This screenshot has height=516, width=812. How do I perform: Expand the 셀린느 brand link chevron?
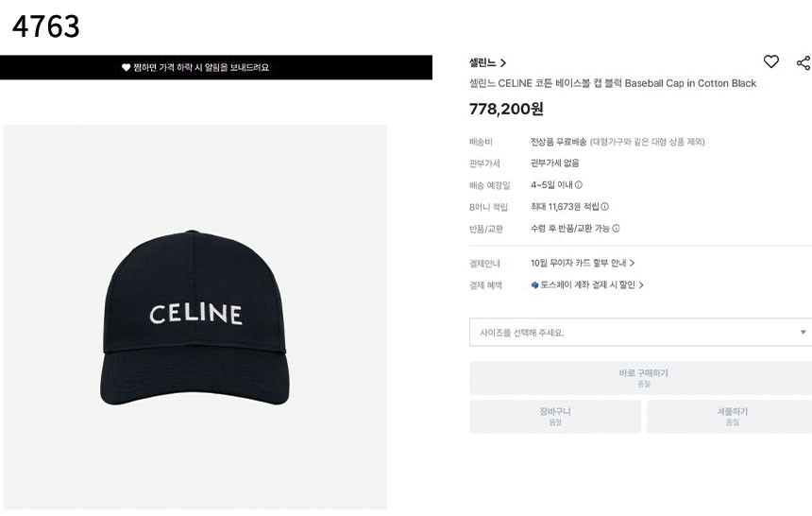tap(503, 63)
